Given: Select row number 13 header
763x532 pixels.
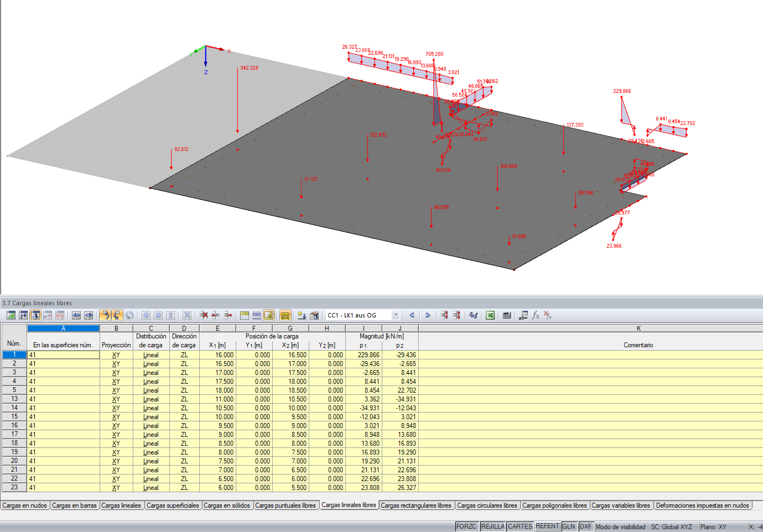Looking at the screenshot, I should [x=14, y=399].
